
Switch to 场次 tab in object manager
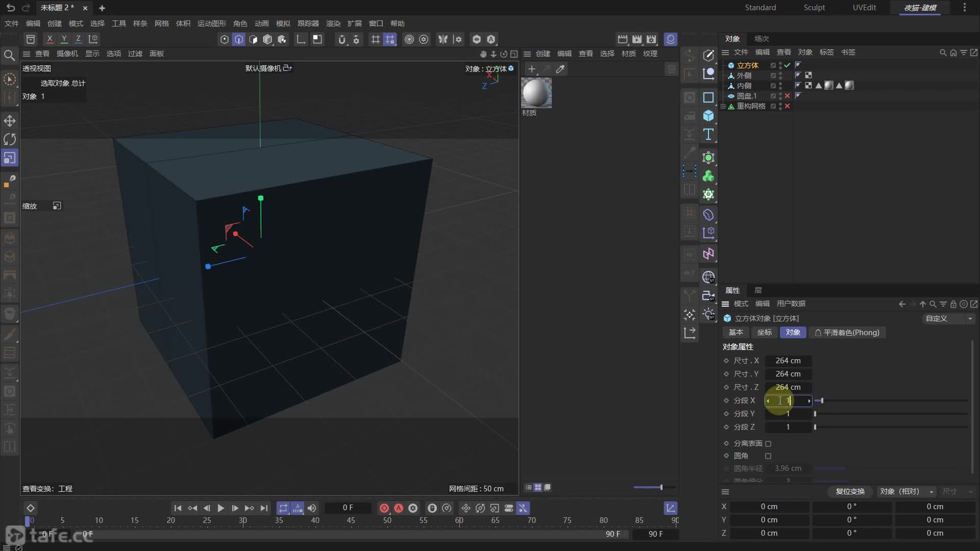click(x=762, y=39)
